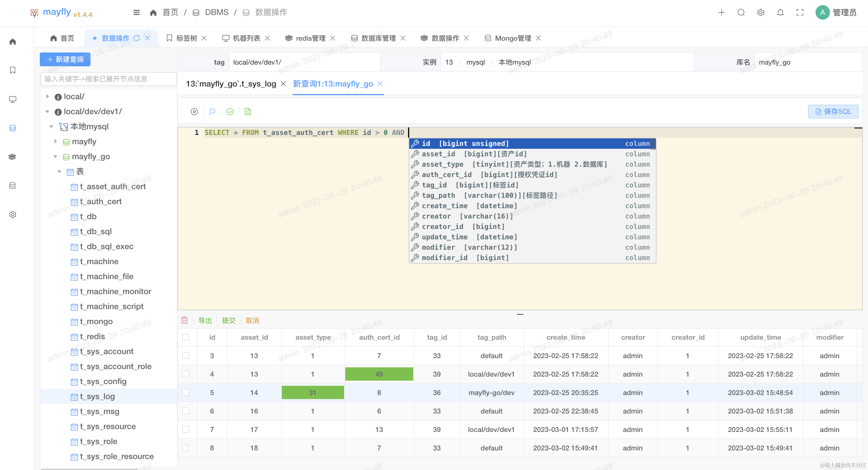This screenshot has width=868, height=470.
Task: Click the green highlighted cell with value 45
Action: [x=379, y=374]
